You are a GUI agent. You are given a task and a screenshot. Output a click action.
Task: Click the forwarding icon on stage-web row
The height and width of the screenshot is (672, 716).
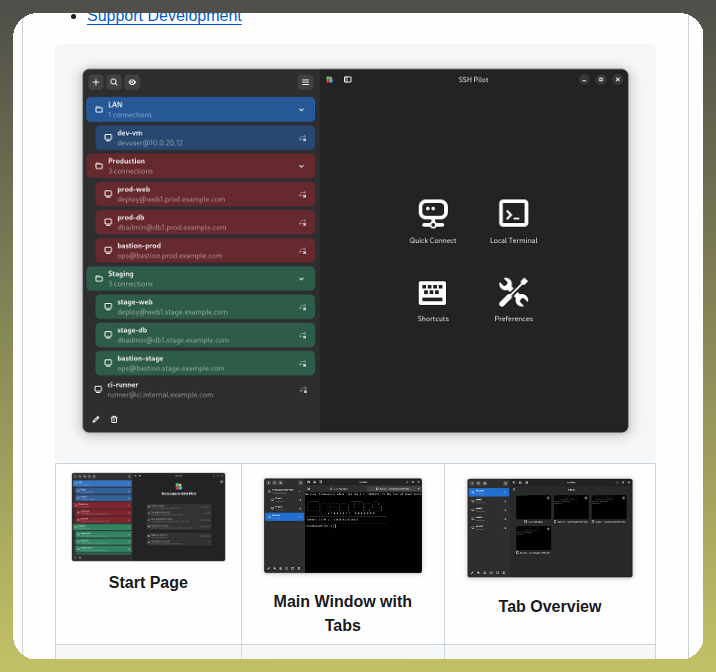click(303, 308)
